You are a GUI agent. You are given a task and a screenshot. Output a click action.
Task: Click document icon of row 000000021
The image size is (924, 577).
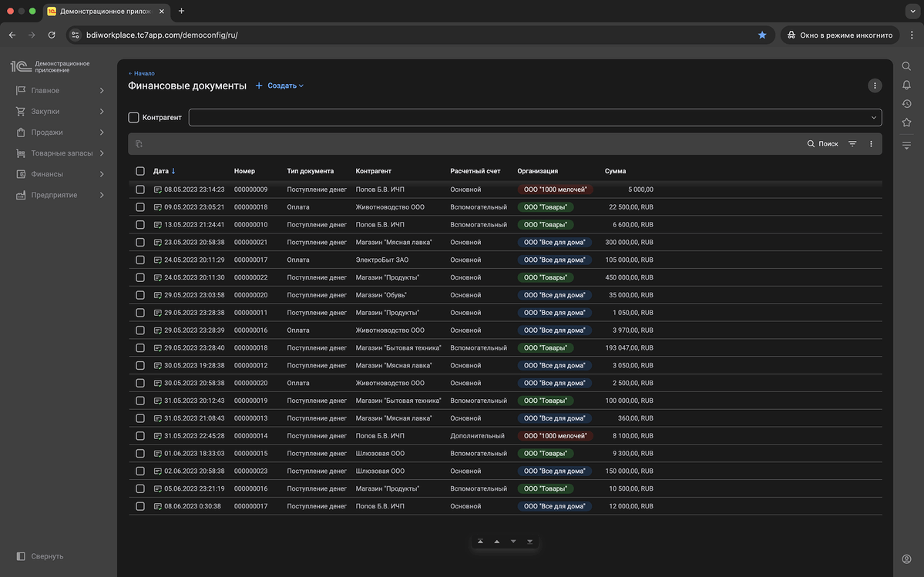(x=157, y=242)
